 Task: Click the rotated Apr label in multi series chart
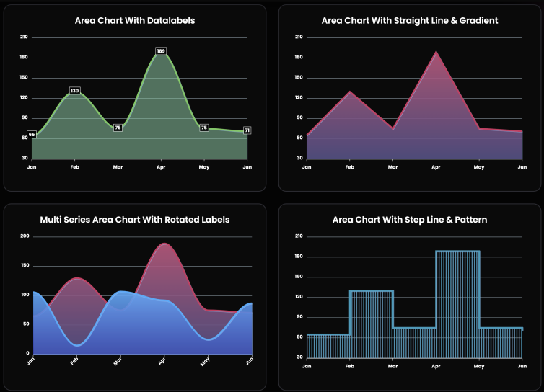162,361
